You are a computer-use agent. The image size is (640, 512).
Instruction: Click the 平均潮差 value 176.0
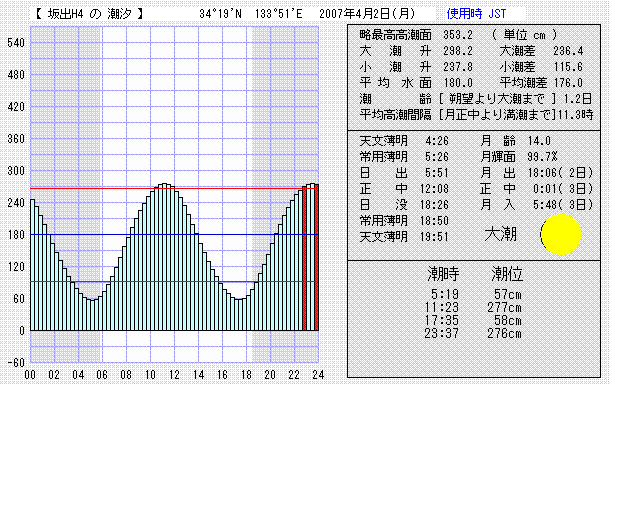568,83
